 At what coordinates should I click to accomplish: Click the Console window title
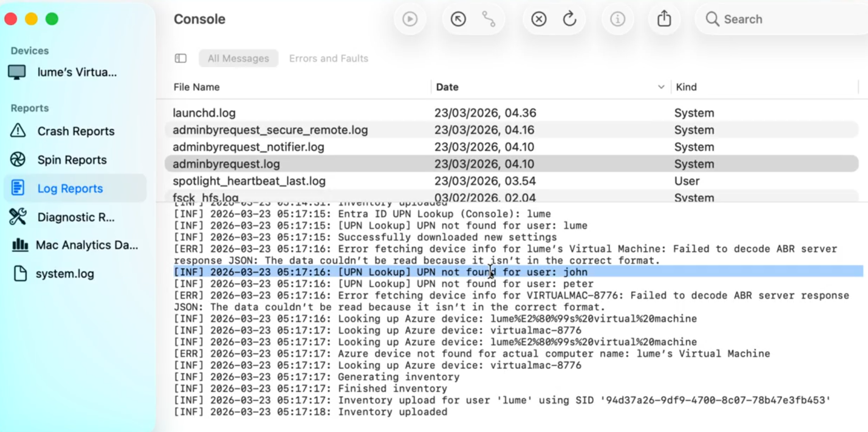tap(200, 19)
